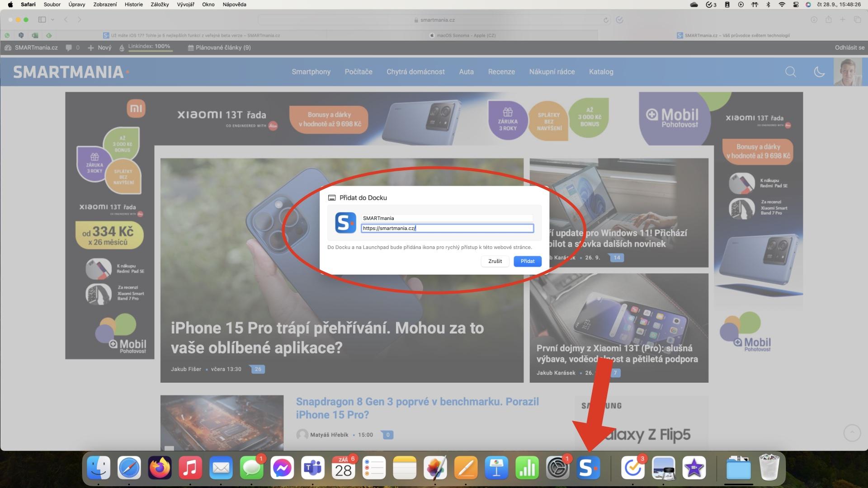The image size is (868, 488).
Task: Open the Smartphony category link
Action: click(311, 72)
